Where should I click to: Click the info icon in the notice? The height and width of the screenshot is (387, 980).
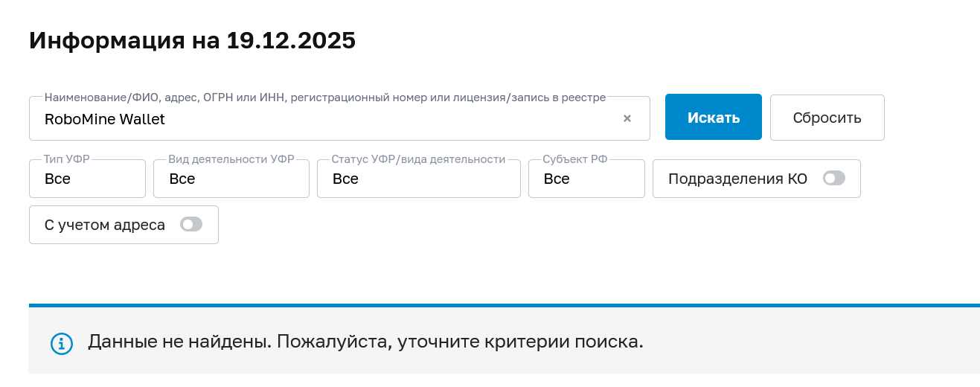[x=62, y=343]
